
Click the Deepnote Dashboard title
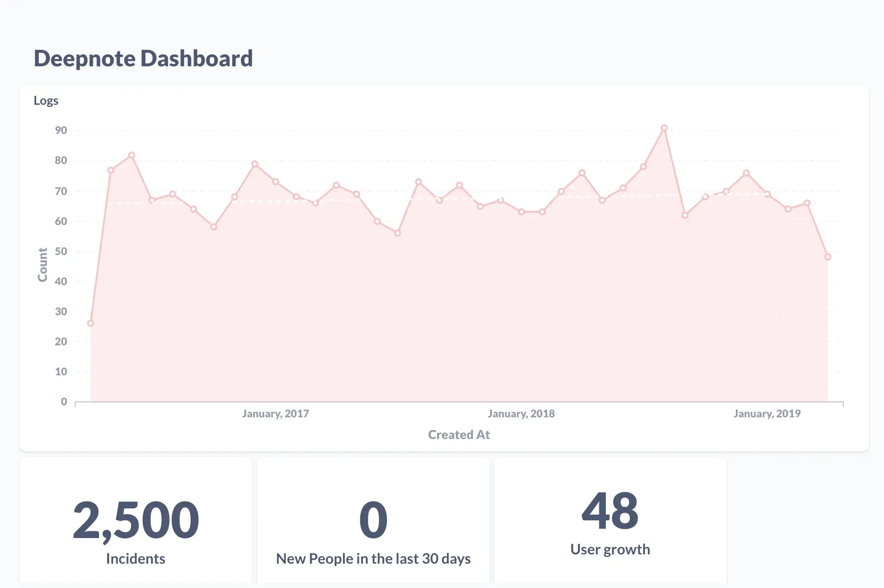tap(143, 58)
